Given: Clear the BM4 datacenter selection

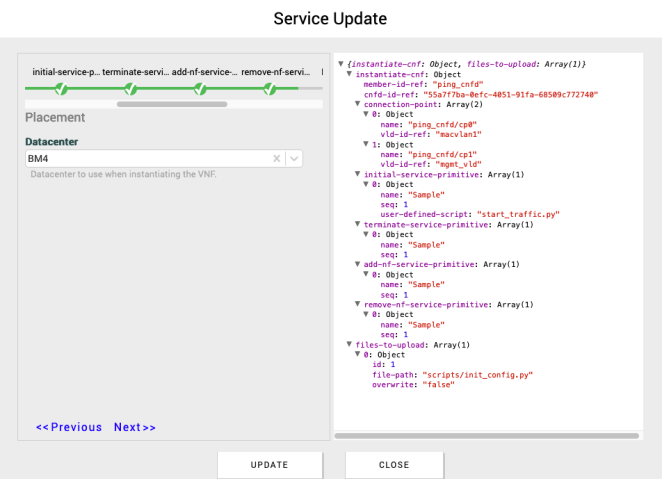Looking at the screenshot, I should point(277,159).
